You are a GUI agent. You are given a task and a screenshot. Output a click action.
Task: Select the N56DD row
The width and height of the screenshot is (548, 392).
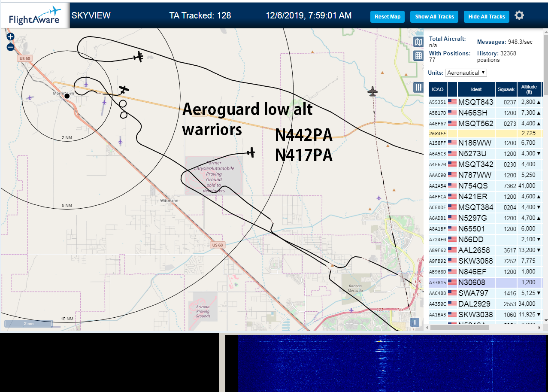click(x=485, y=240)
